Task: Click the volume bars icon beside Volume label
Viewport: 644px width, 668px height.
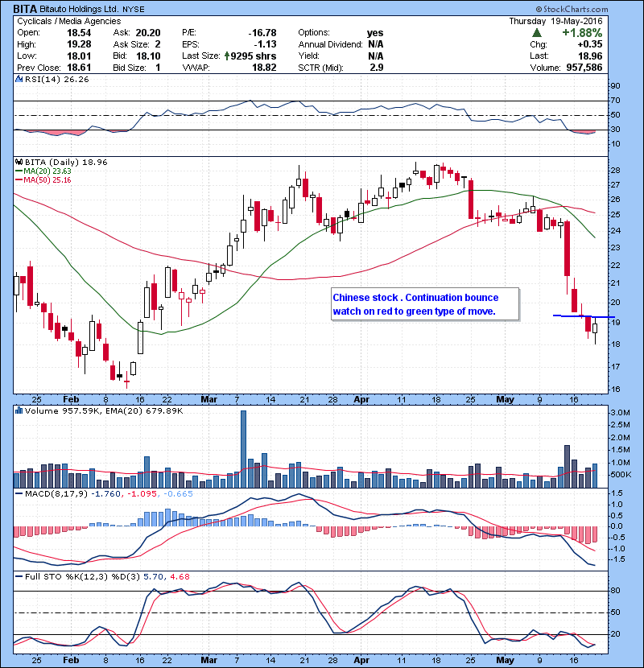Action: pos(19,410)
